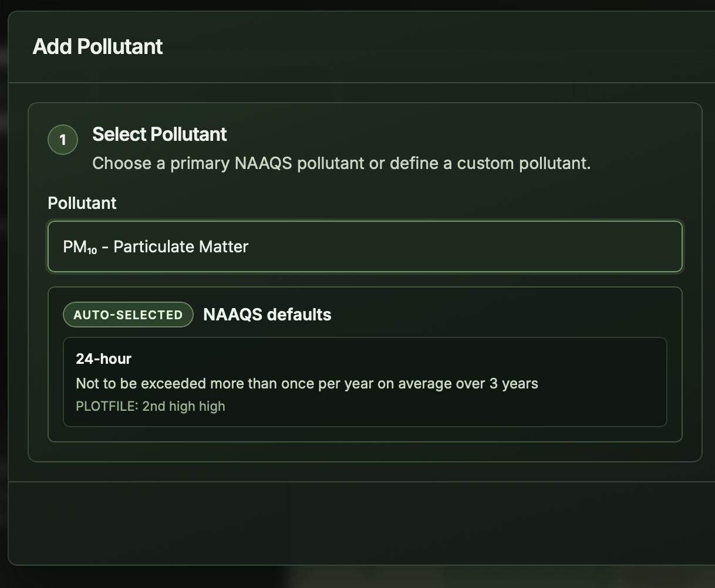Screen dimensions: 715x588
Task: Click the NAAQS defaults heading text
Action: (267, 315)
